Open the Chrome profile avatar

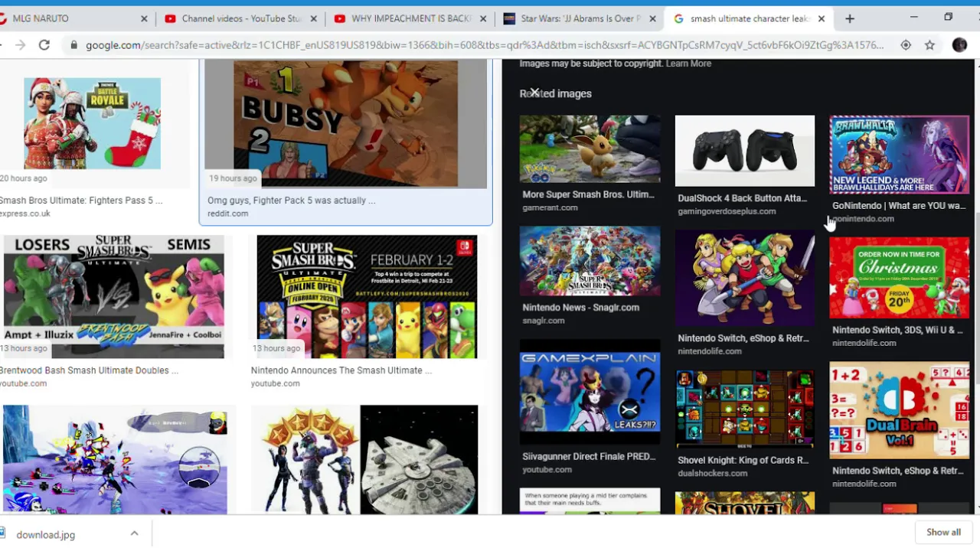coord(959,45)
